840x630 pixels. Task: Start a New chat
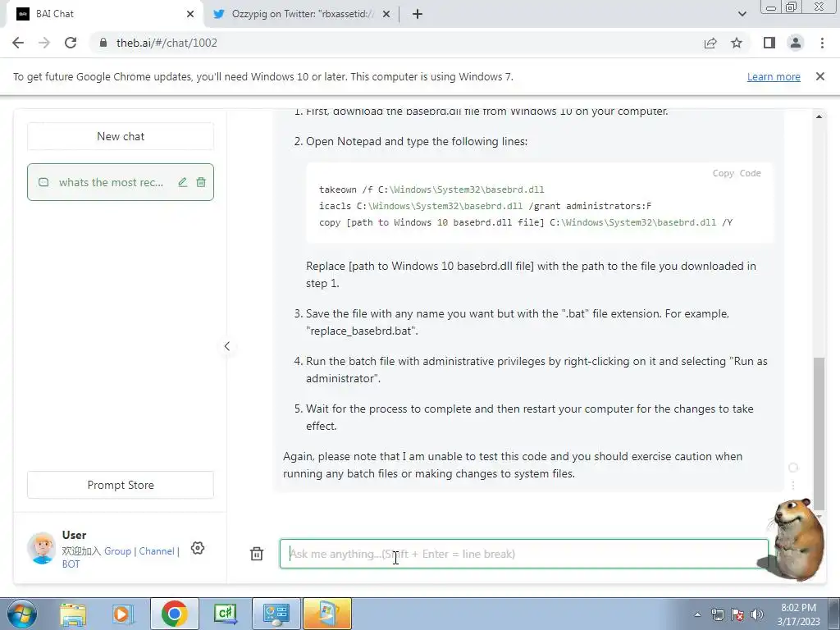pyautogui.click(x=121, y=136)
